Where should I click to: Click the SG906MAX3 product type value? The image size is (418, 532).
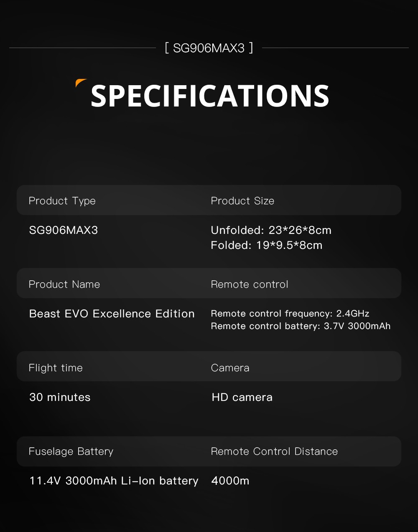(x=64, y=230)
